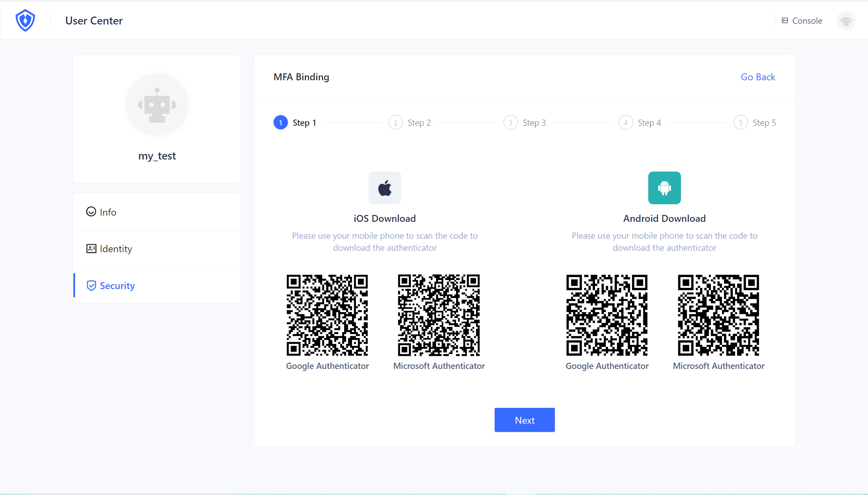Click the Apple iOS download icon
The image size is (868, 495).
[385, 188]
